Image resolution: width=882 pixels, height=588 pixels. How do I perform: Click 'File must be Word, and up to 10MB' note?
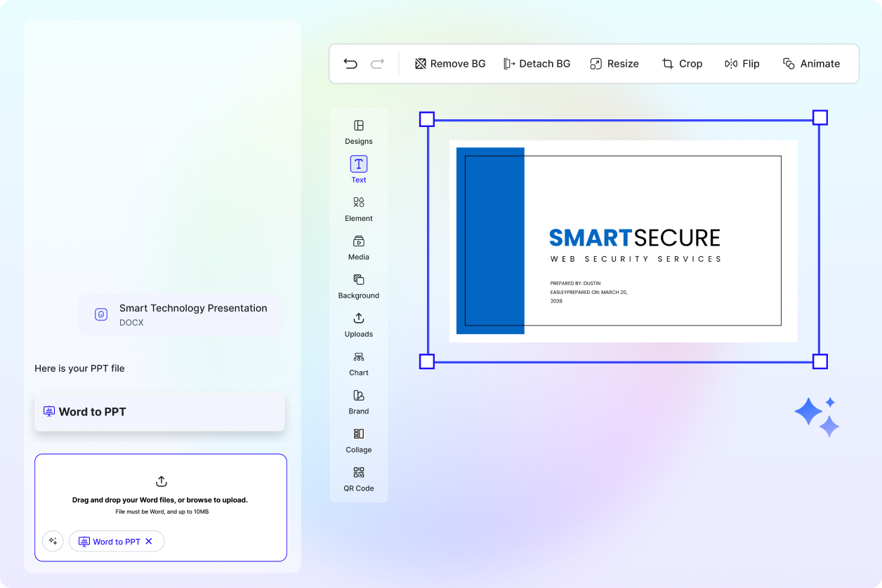pyautogui.click(x=162, y=512)
